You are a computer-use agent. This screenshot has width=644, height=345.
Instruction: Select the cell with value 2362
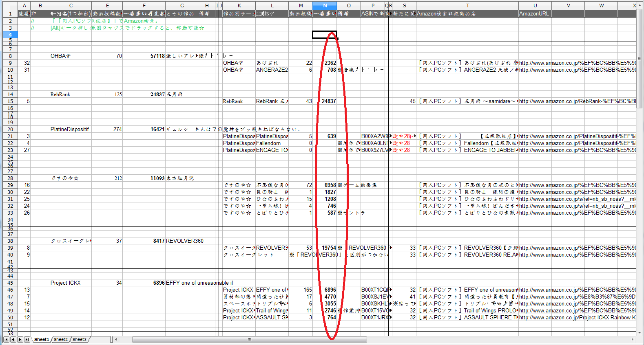click(x=325, y=63)
